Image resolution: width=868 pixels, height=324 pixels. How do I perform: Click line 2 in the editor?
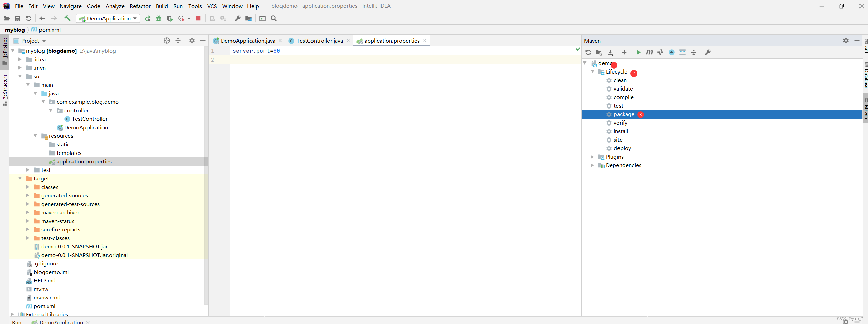coord(405,60)
